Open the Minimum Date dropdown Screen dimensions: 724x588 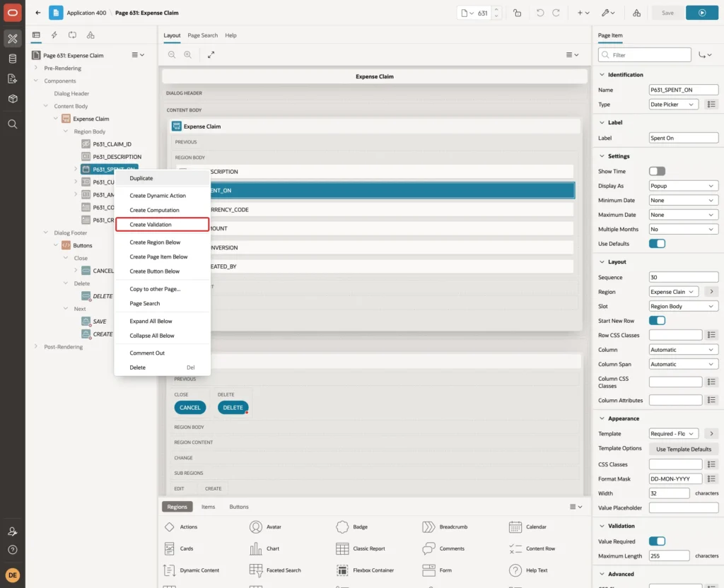coord(684,200)
